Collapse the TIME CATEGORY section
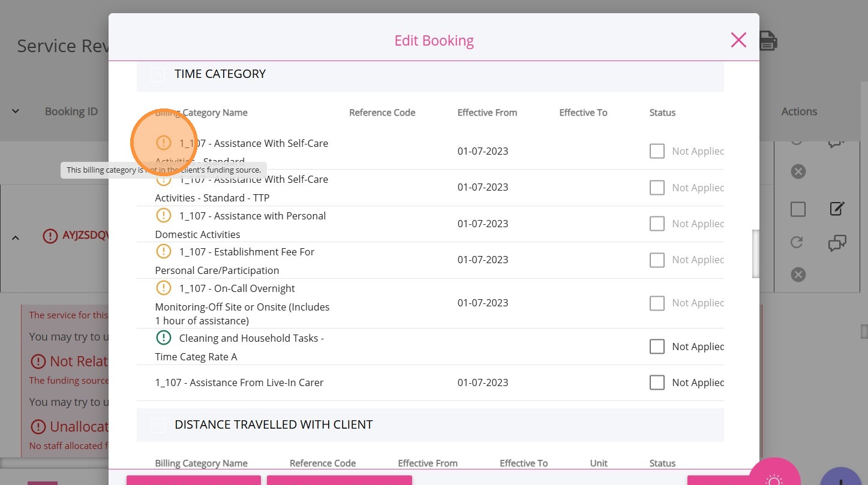This screenshot has width=868, height=485. 157,74
